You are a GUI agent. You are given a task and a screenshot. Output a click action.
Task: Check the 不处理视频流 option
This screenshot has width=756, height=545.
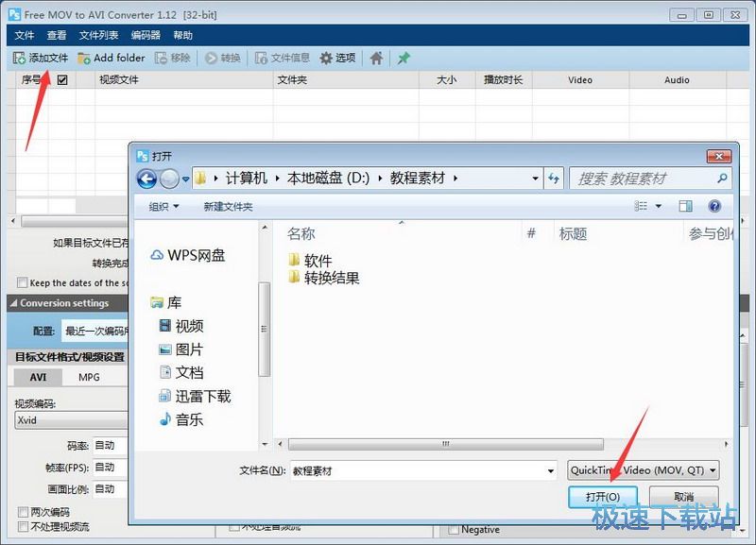click(x=23, y=527)
